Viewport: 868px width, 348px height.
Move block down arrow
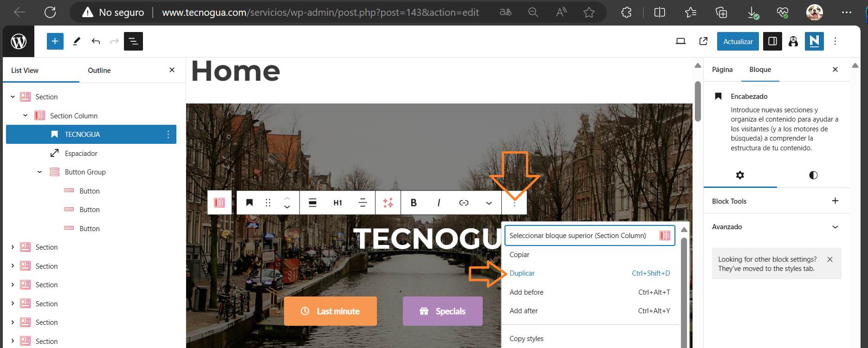(287, 207)
